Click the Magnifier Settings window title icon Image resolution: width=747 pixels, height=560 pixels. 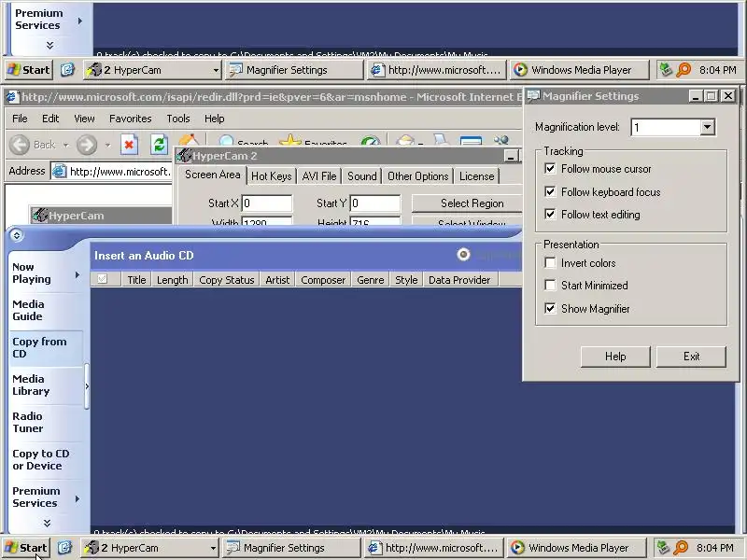tap(533, 96)
